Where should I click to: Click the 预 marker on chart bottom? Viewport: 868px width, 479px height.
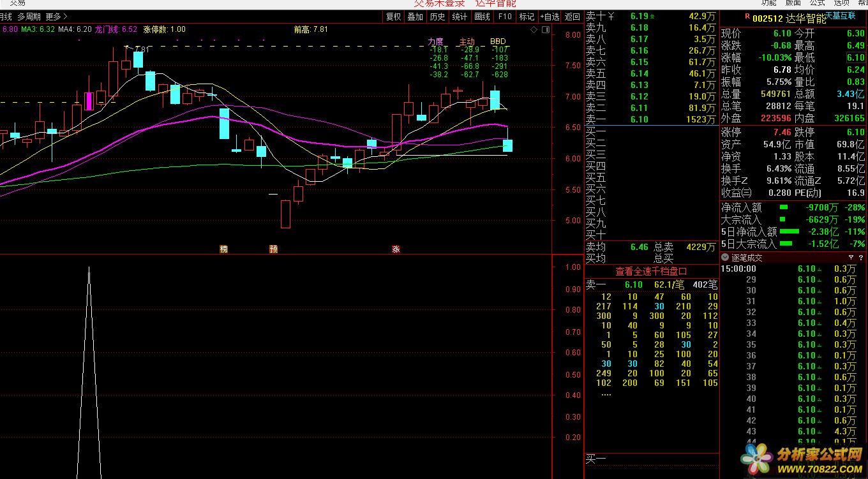pyautogui.click(x=273, y=249)
